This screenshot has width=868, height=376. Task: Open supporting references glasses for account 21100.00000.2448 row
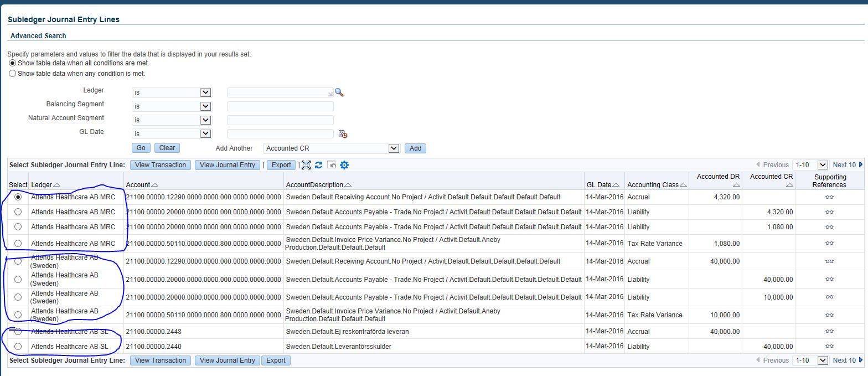(x=829, y=332)
